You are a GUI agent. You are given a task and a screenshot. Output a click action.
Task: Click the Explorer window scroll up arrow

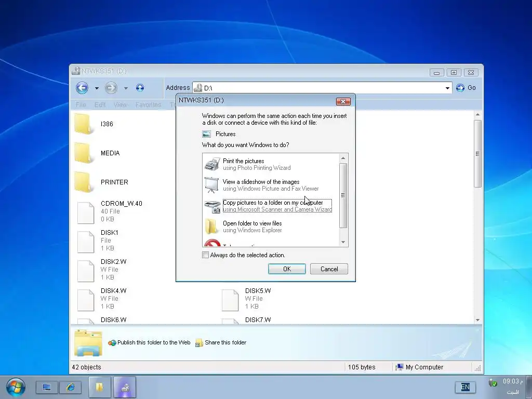(477, 115)
